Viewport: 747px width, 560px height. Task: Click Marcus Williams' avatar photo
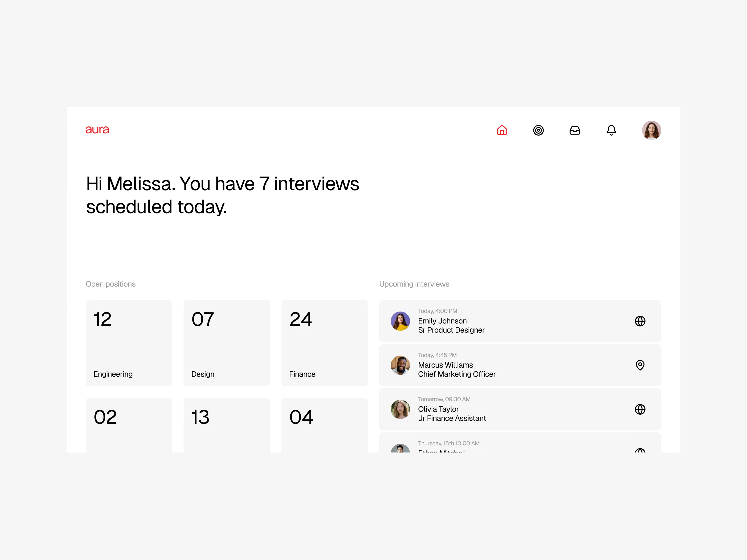400,365
